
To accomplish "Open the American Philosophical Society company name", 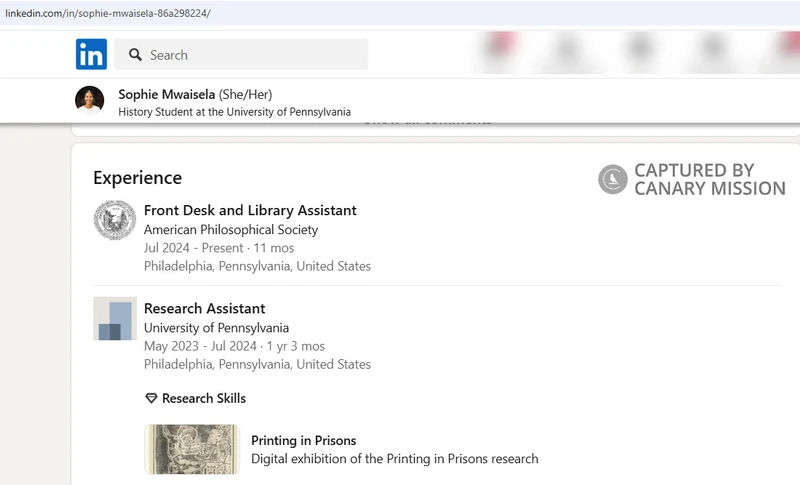I will (231, 229).
